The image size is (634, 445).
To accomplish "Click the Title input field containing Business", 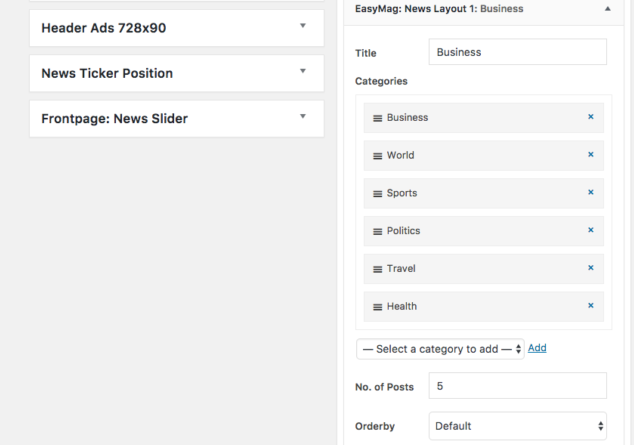I will click(x=518, y=52).
